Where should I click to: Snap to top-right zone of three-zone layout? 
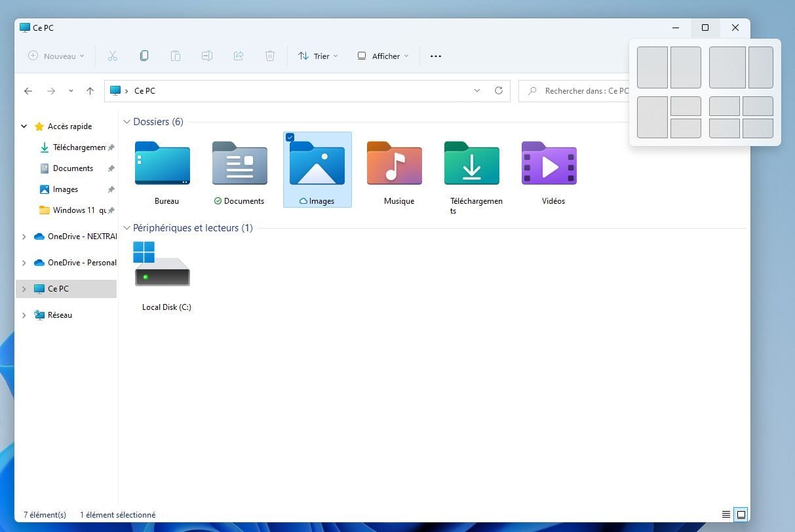click(686, 106)
